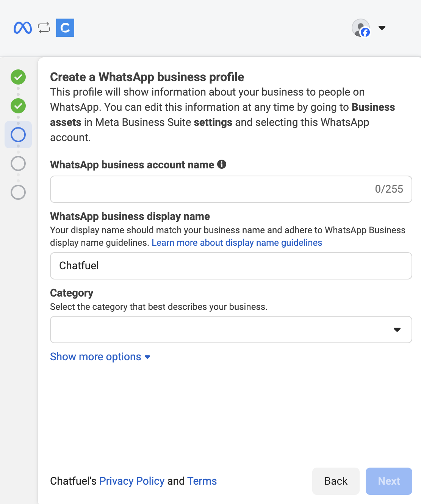
Task: Click the blue Chatfuel C icon
Action: click(x=65, y=28)
